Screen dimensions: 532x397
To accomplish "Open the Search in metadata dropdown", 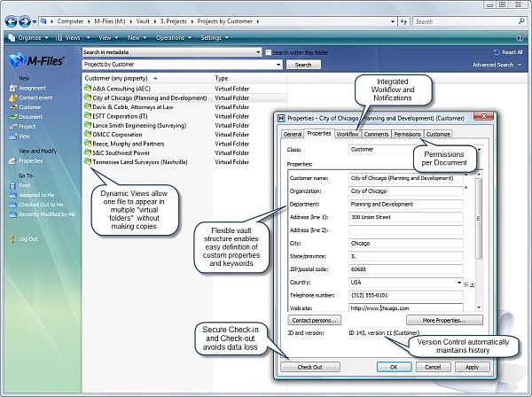I will point(258,52).
